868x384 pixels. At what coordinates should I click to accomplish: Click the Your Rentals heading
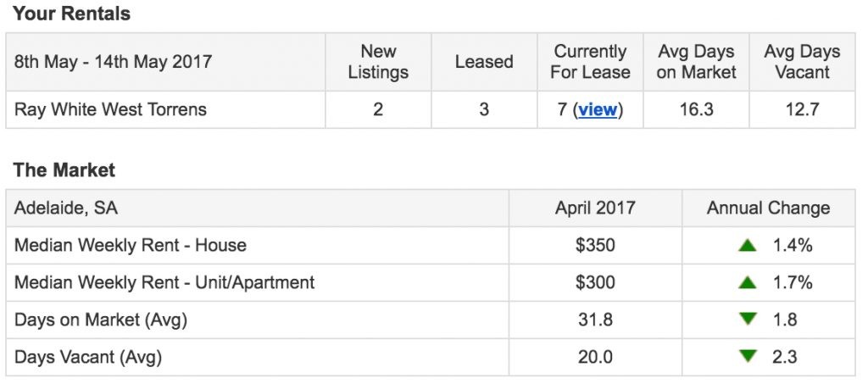tap(71, 14)
